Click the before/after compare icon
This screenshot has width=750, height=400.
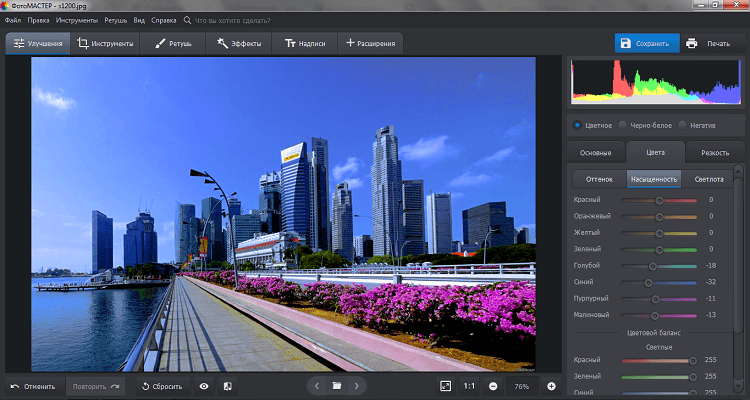click(227, 385)
